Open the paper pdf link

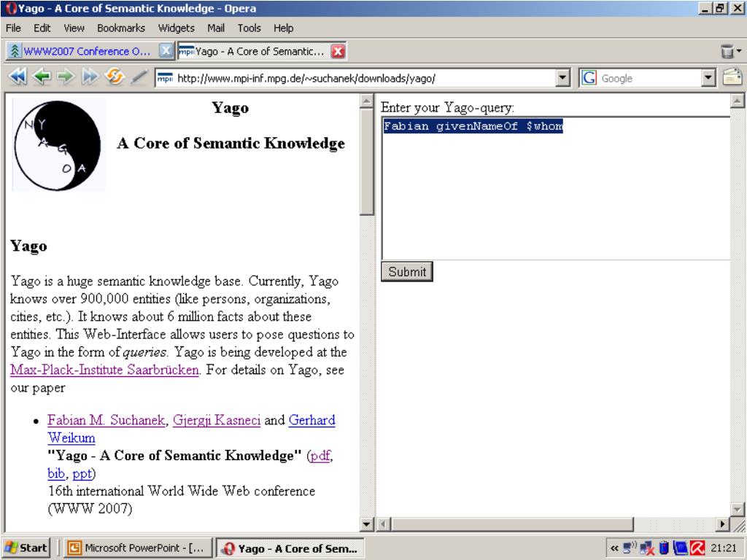click(320, 456)
